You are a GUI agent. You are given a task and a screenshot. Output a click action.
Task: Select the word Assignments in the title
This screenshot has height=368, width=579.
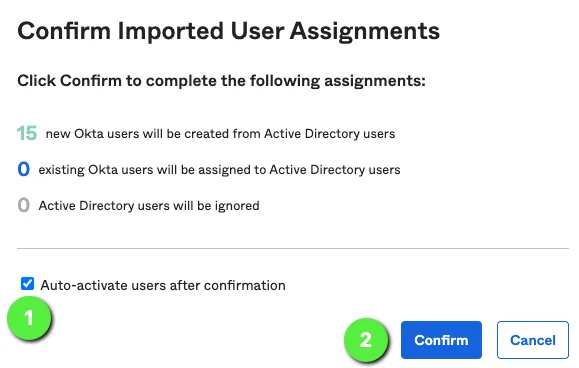click(365, 31)
